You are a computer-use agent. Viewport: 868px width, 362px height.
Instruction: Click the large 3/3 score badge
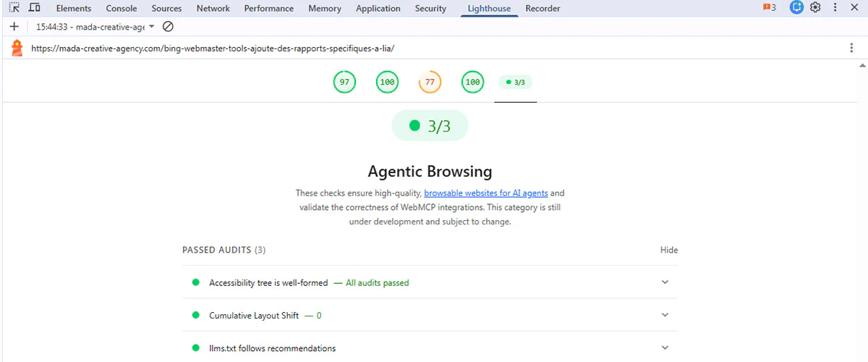(x=430, y=126)
